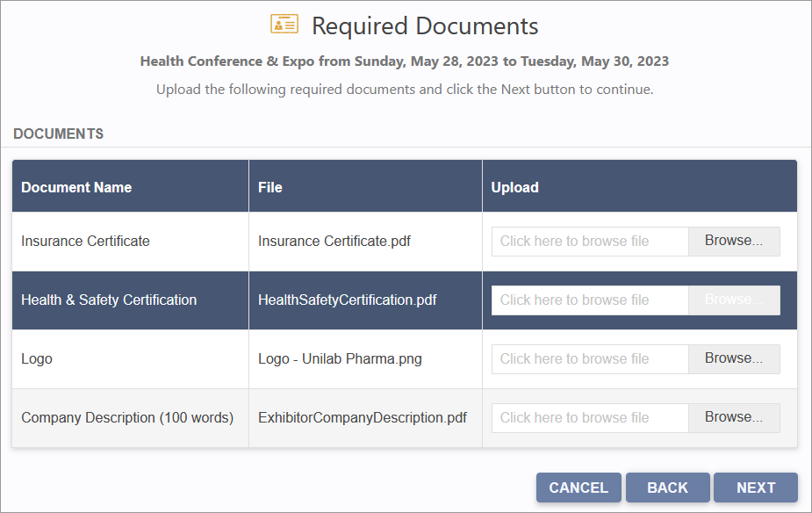The height and width of the screenshot is (513, 812).
Task: Click the Insurance Certificate.pdf file name
Action: (334, 241)
